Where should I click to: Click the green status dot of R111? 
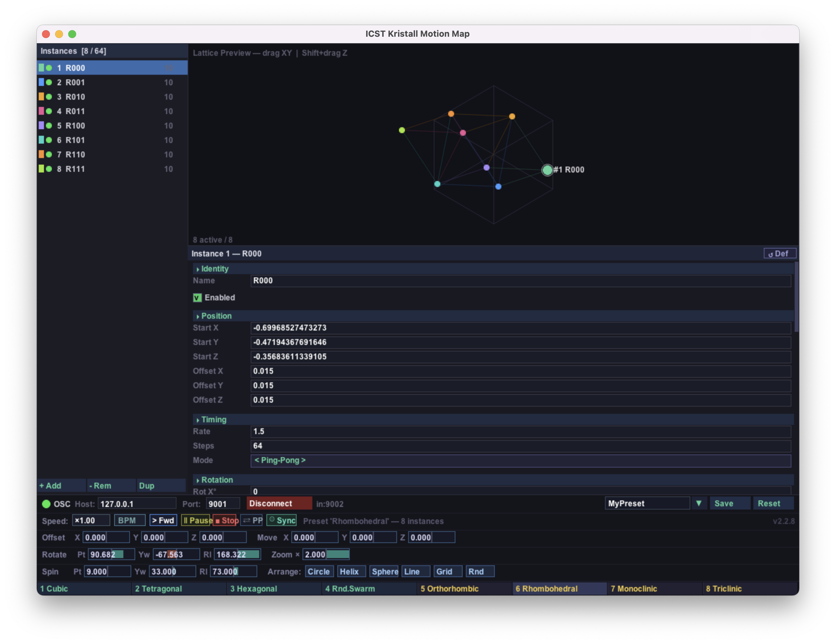49,169
